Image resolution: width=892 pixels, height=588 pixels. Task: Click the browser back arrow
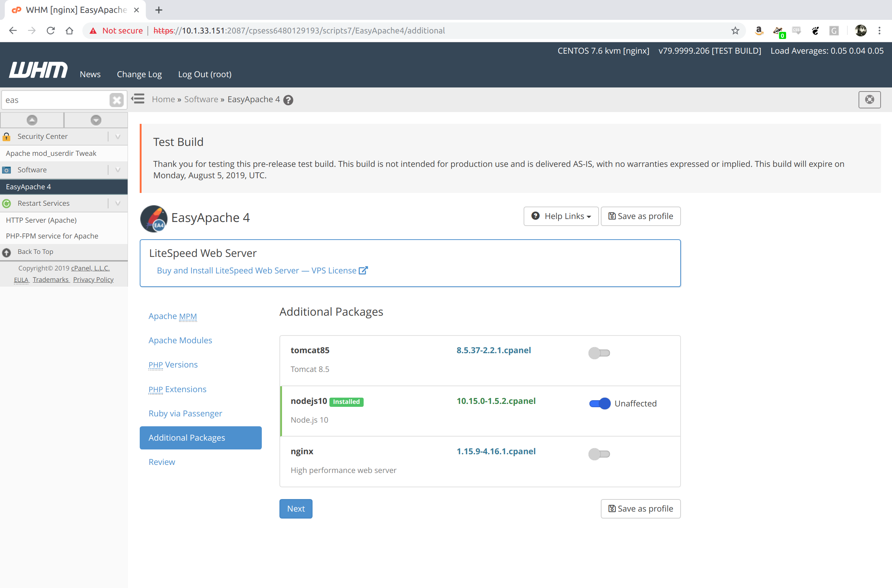point(13,31)
